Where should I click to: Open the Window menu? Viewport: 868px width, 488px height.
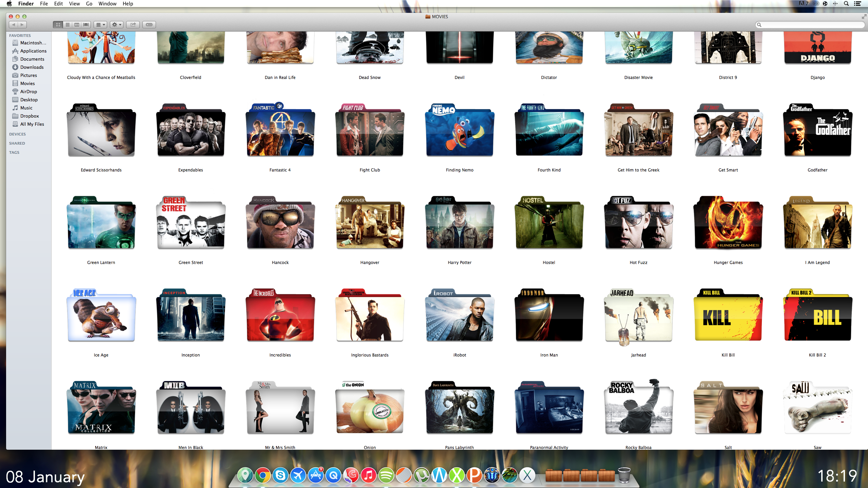pyautogui.click(x=107, y=4)
